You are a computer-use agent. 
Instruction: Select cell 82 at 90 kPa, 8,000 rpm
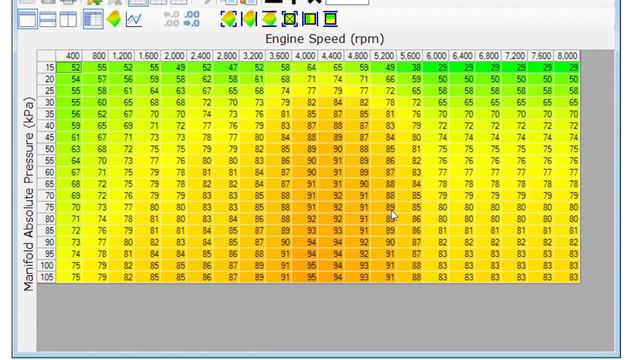[x=567, y=242]
